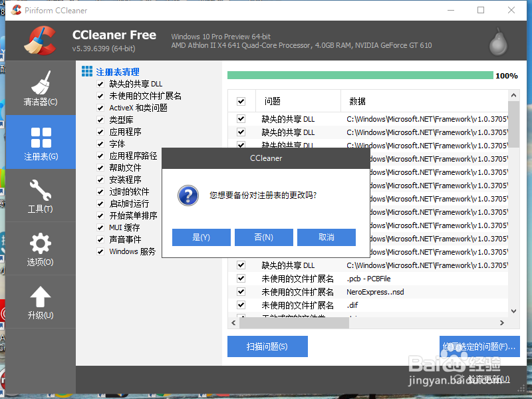Click the vertical scrollbar thumb
The image size is (532, 399).
(513, 124)
